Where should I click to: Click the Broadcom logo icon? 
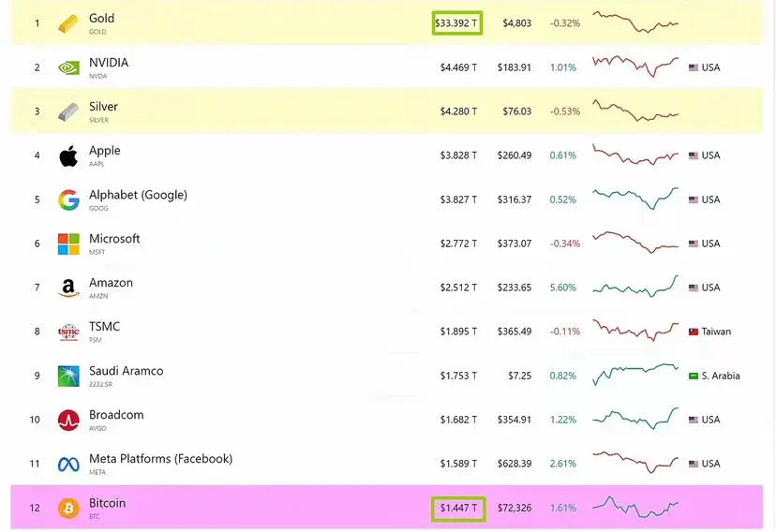click(68, 420)
